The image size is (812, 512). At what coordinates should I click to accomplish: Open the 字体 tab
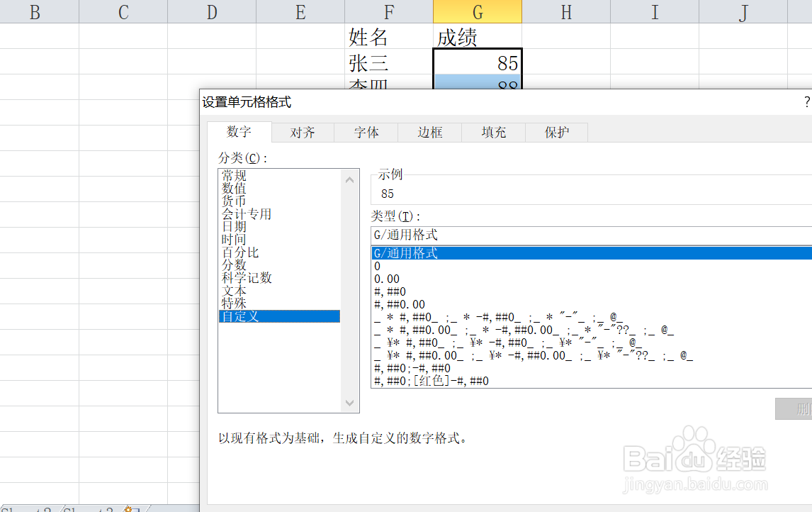click(x=366, y=132)
